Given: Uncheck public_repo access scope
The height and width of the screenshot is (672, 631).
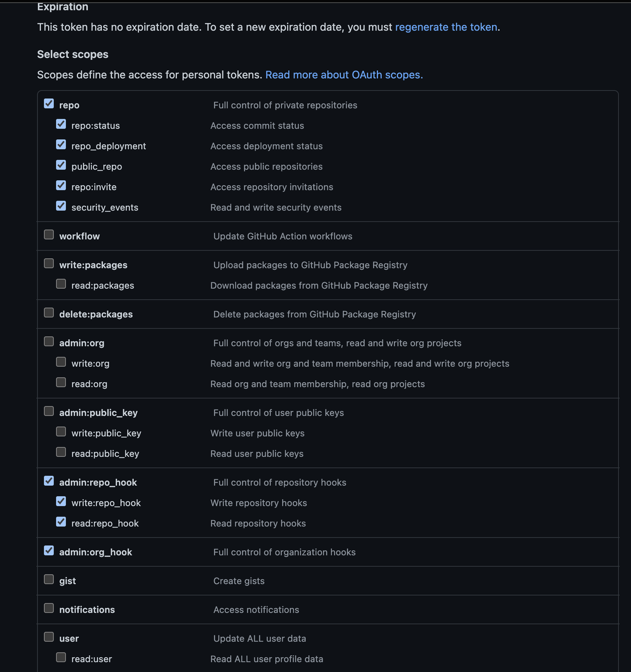Looking at the screenshot, I should click(x=61, y=165).
